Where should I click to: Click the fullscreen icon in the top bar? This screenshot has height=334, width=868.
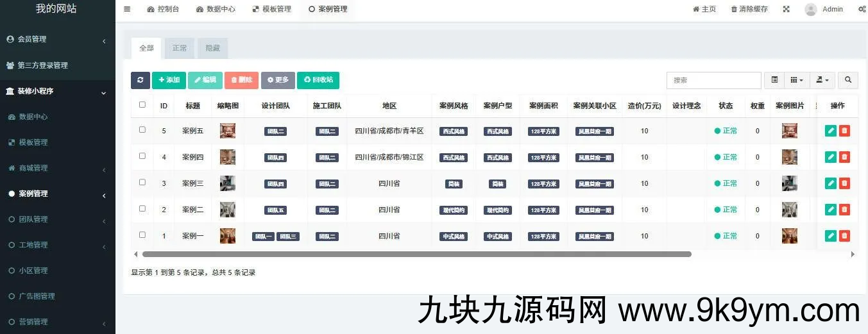click(786, 9)
